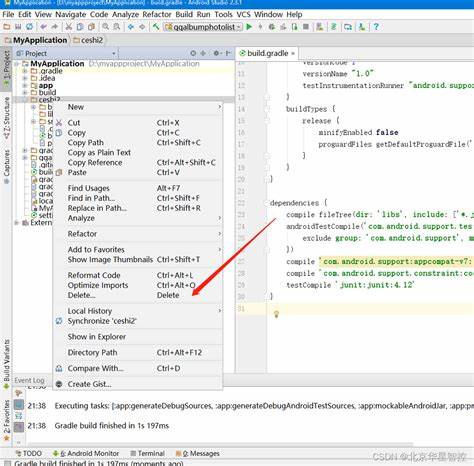Choose Copy Path in context menu
Viewport: 474px width, 466px height.
[x=138, y=143]
